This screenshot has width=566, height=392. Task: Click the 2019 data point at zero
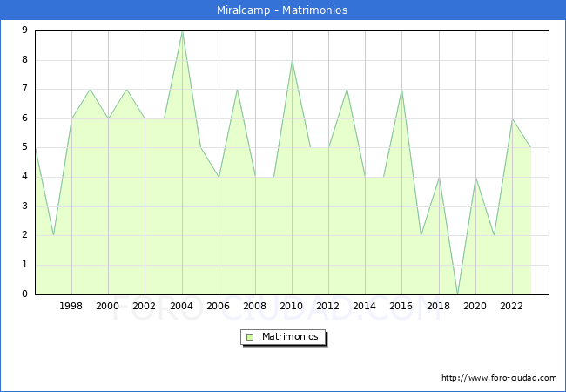(x=457, y=294)
